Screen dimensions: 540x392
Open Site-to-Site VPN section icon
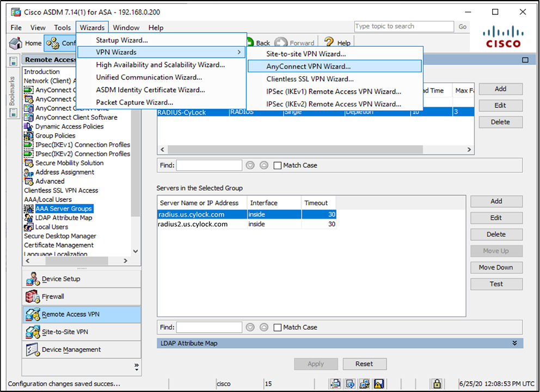(x=33, y=332)
